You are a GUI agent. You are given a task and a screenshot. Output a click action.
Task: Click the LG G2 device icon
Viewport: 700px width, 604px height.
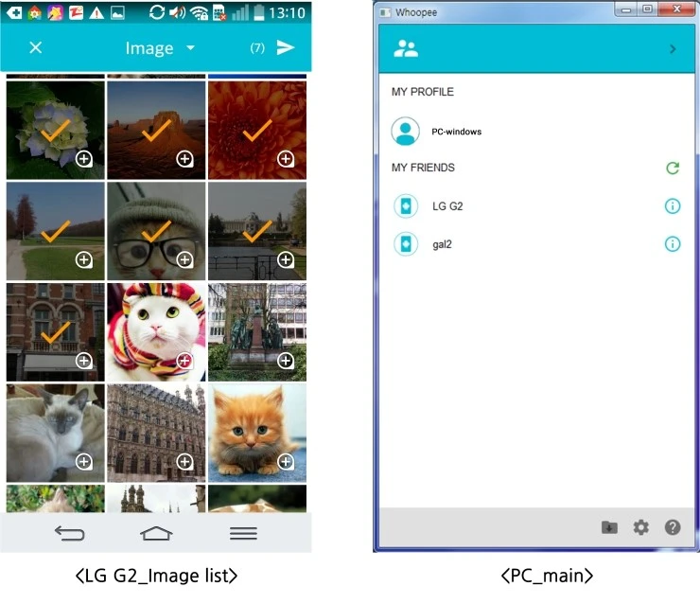(406, 206)
